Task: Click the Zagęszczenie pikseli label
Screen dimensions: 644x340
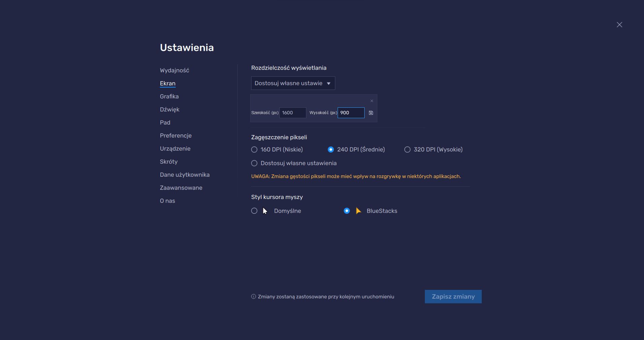Action: tap(279, 137)
